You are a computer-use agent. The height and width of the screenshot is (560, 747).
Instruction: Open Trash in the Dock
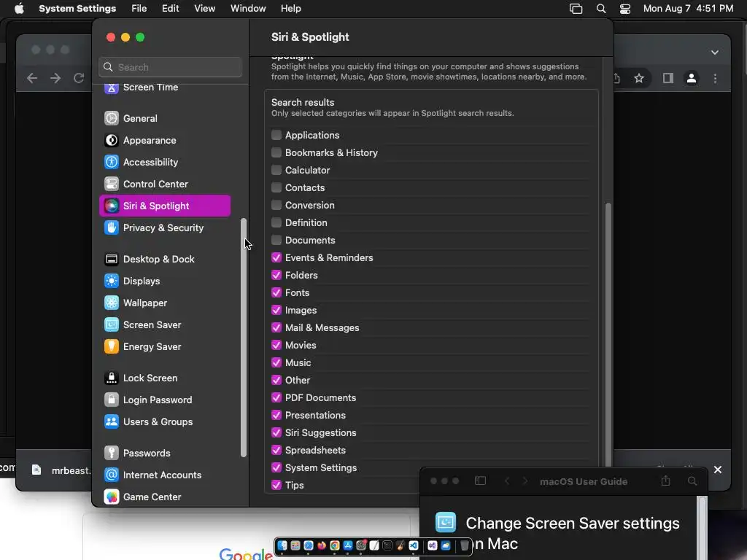pos(465,545)
